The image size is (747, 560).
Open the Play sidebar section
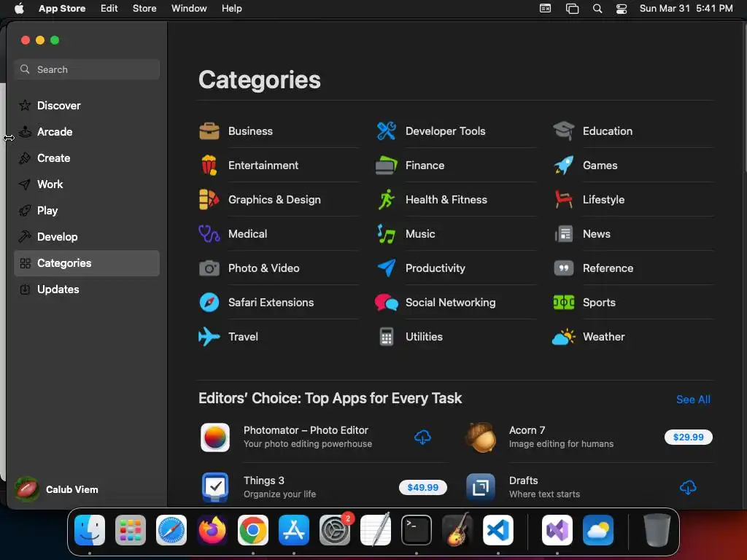point(87,211)
